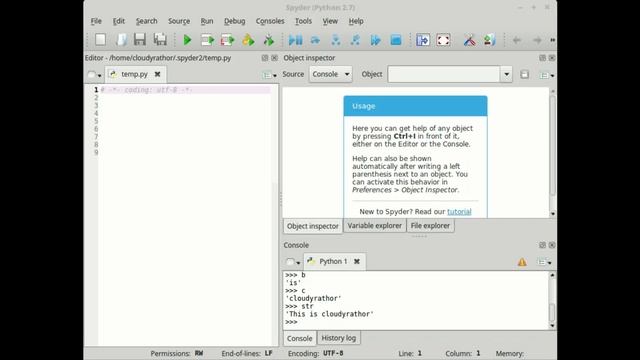Click the console warning triangle icon
This screenshot has height=360, width=640.
(x=522, y=262)
